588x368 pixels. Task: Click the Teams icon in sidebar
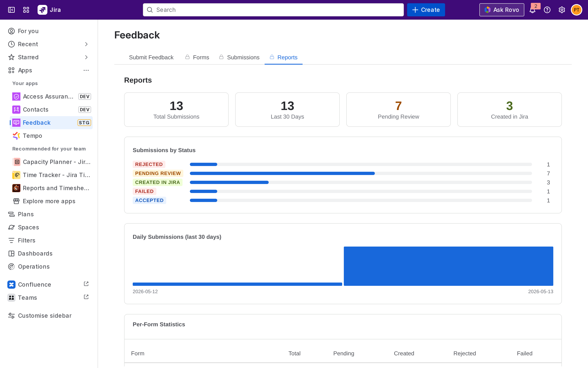point(11,298)
